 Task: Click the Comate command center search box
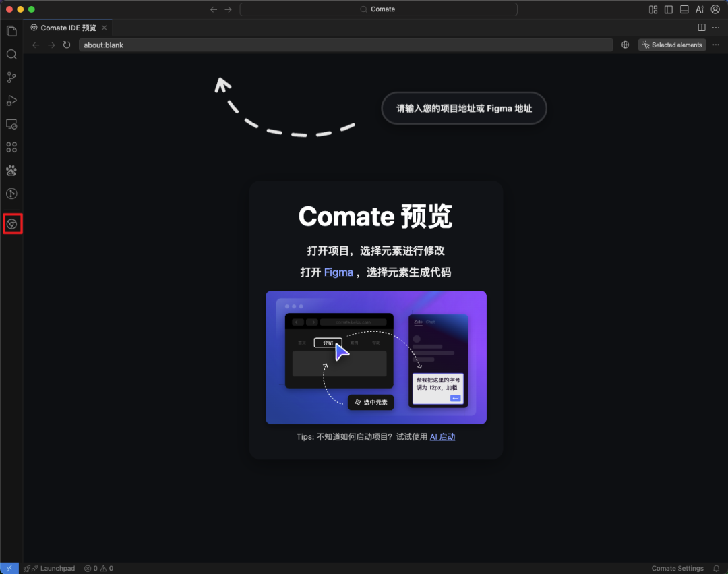click(x=378, y=9)
